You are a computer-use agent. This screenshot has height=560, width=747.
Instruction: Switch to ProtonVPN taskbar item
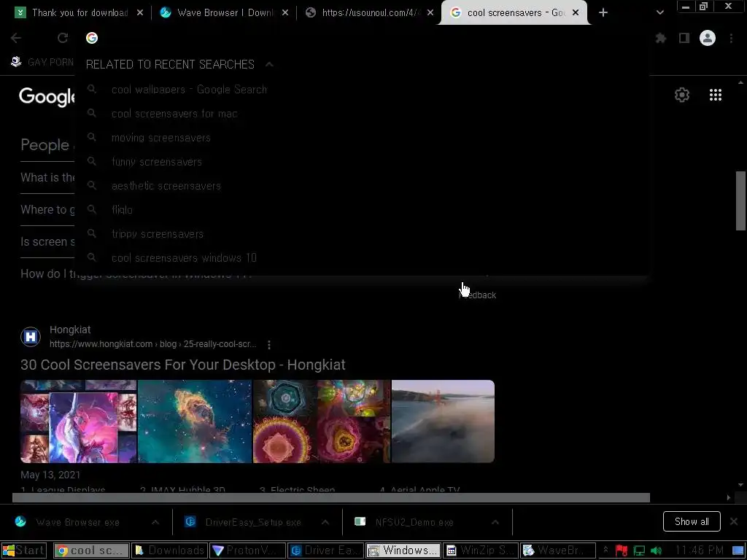[x=248, y=551]
